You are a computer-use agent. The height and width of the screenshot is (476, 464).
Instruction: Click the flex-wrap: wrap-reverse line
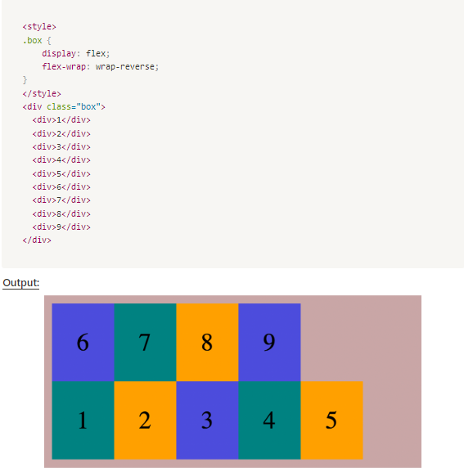tap(101, 66)
